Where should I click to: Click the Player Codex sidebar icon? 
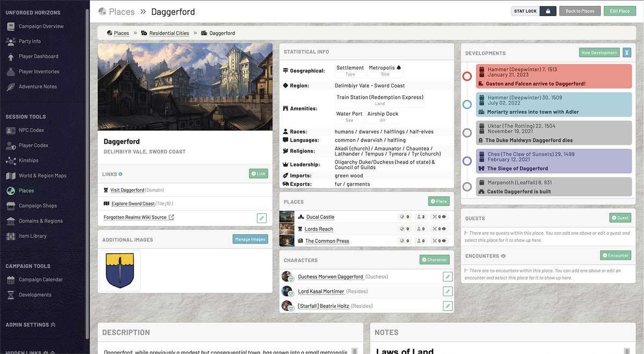click(11, 145)
